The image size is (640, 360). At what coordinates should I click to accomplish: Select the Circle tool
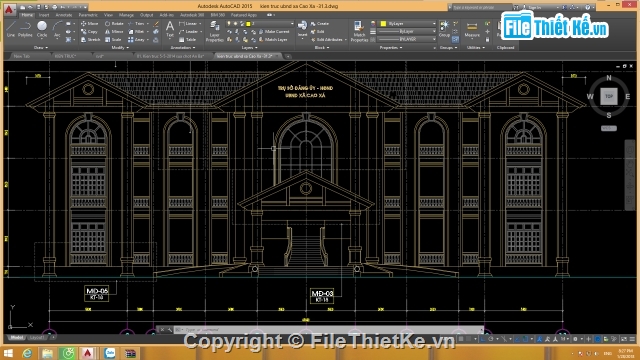click(x=42, y=29)
